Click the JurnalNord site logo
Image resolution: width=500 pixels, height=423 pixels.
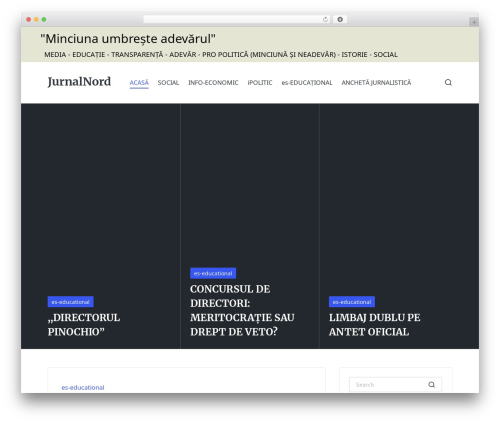click(x=79, y=82)
